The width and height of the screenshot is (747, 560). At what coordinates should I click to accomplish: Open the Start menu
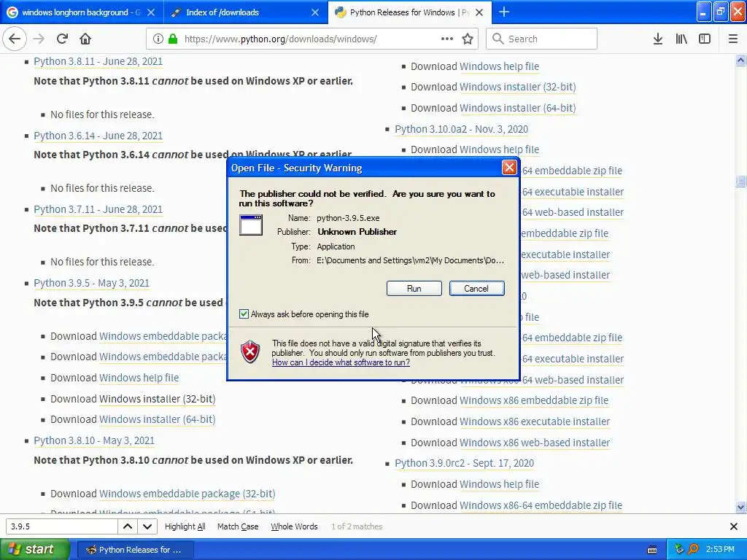coord(35,549)
